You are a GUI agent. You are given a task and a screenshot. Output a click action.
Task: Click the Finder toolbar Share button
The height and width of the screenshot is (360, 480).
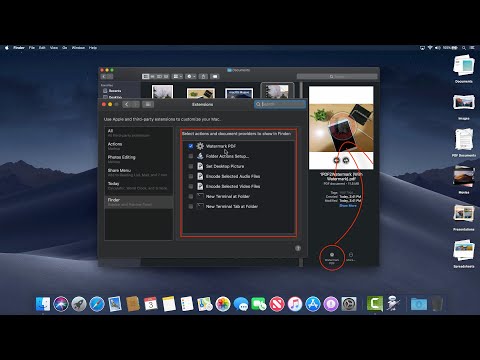coord(203,76)
